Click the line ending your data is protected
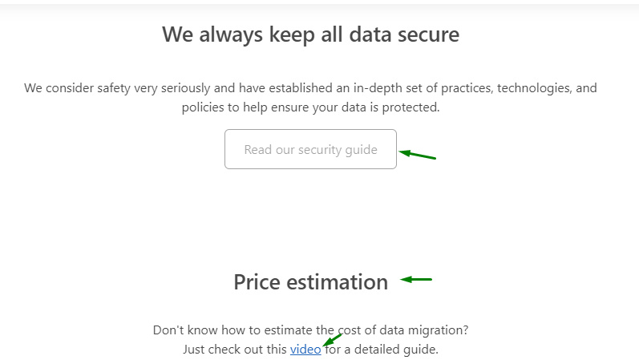This screenshot has width=639, height=364. click(x=310, y=107)
